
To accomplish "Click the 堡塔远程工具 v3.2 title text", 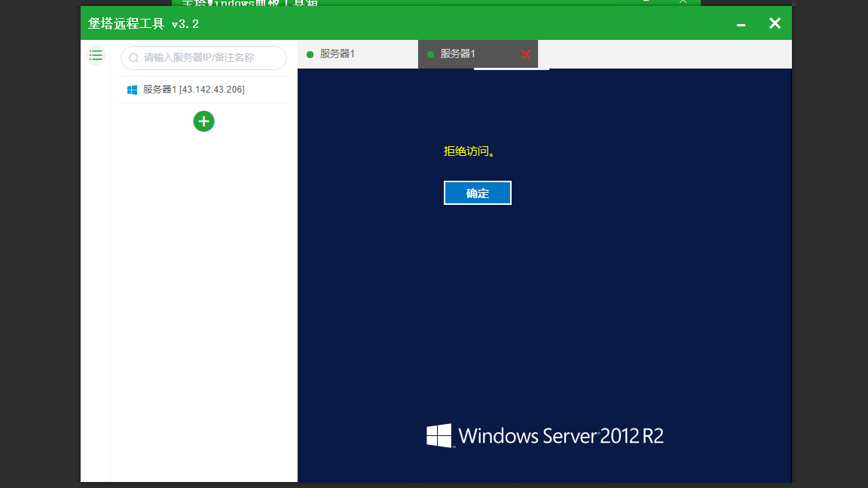I will point(143,24).
